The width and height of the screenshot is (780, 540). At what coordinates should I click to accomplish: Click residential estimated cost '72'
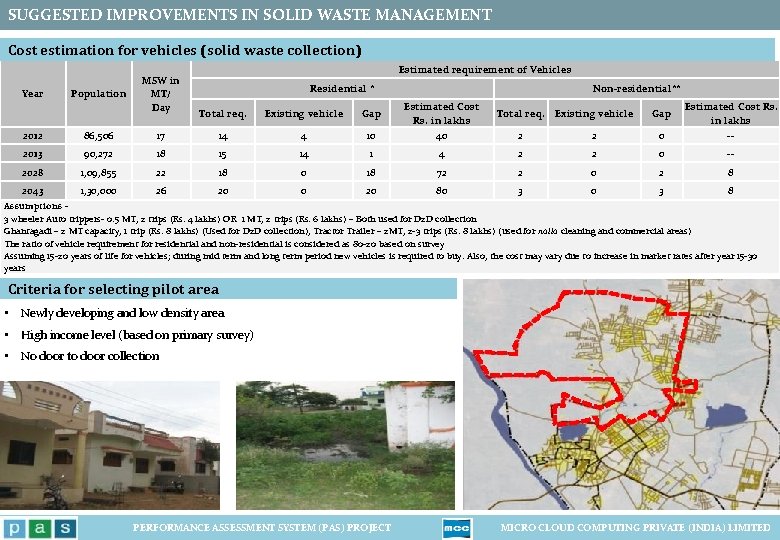point(441,173)
